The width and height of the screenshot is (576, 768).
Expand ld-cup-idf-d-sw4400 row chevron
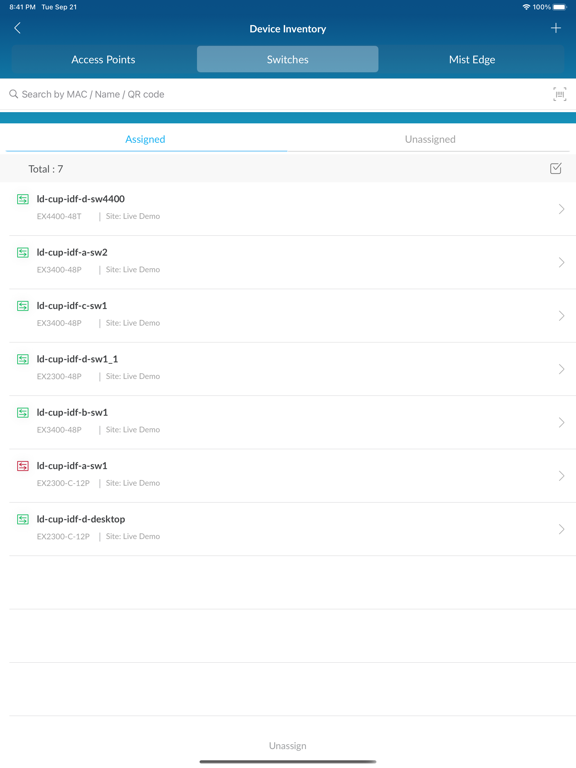(561, 209)
